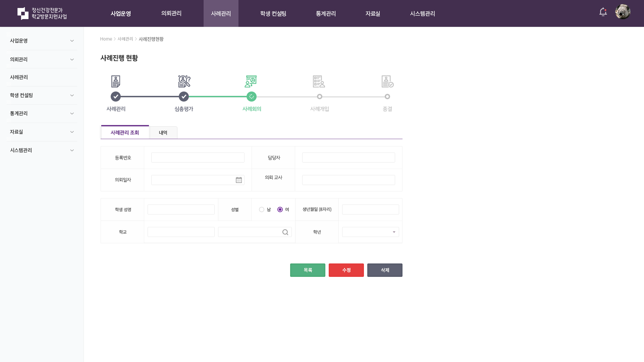Select the 여 gender radio button
This screenshot has height=362, width=644.
pos(280,209)
